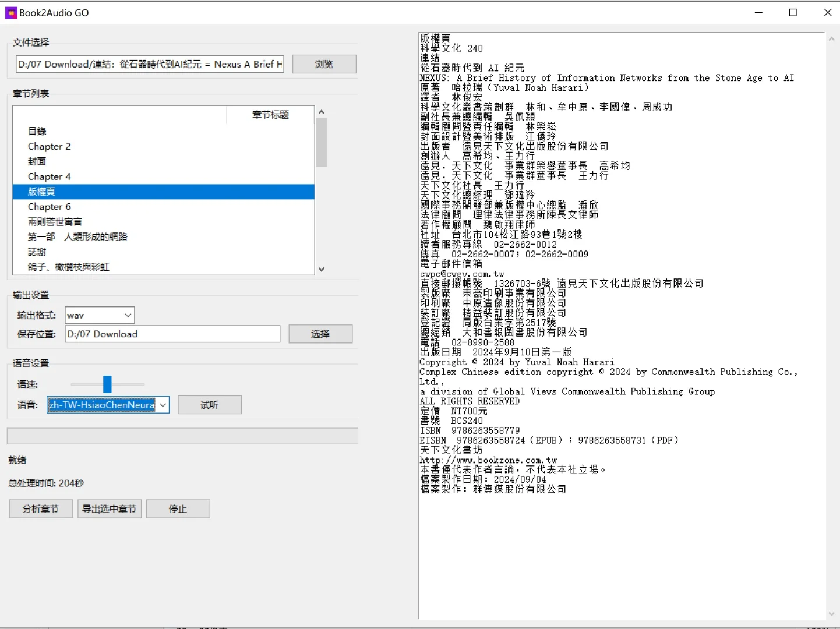Screen dimensions: 840x629
Task: Click the 分析章节 analyze chapters button
Action: coord(41,509)
